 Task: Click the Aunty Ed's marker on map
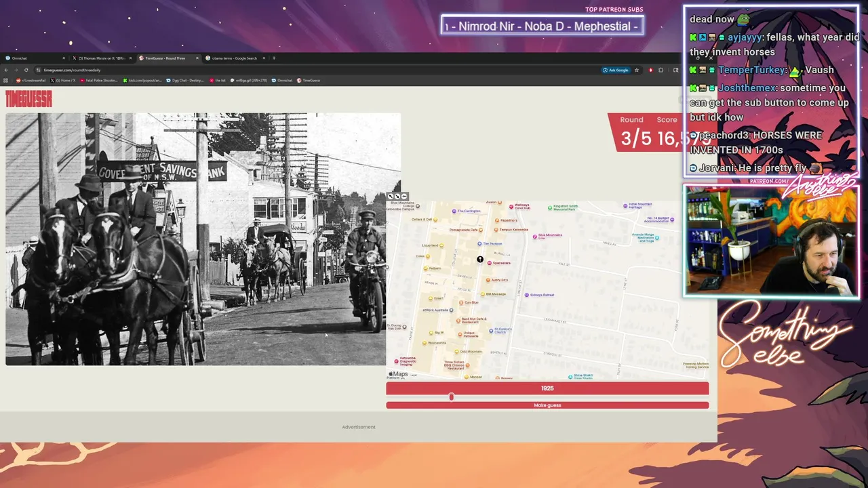point(488,280)
